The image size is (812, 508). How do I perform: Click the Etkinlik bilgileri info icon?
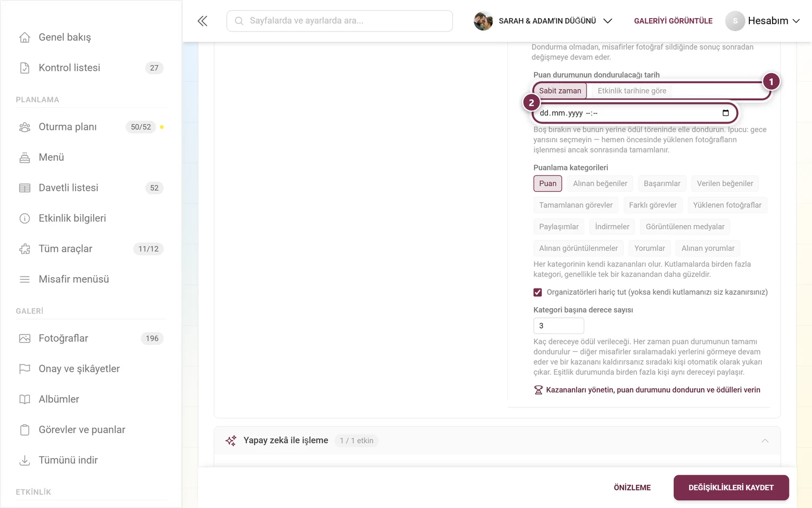[25, 218]
